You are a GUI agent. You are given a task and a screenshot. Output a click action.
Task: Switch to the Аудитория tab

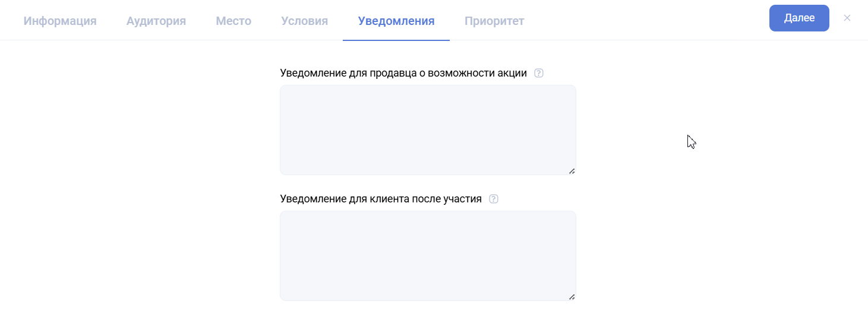coord(156,21)
